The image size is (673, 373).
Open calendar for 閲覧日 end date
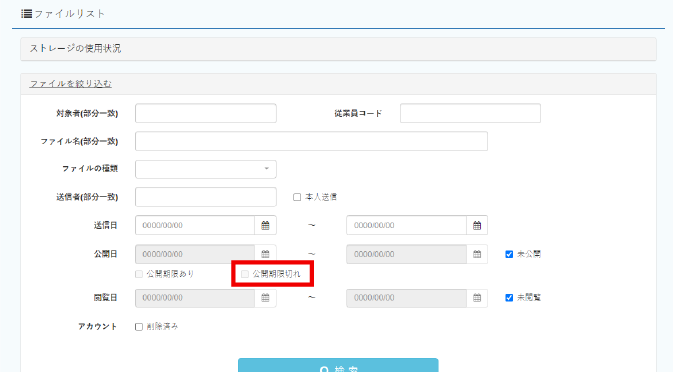[477, 298]
